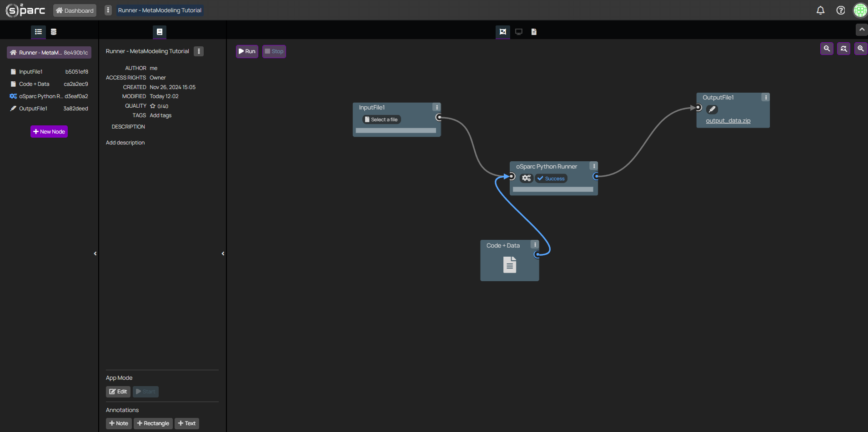The image size is (868, 432).
Task: Click Python Runner node output port
Action: 596,176
